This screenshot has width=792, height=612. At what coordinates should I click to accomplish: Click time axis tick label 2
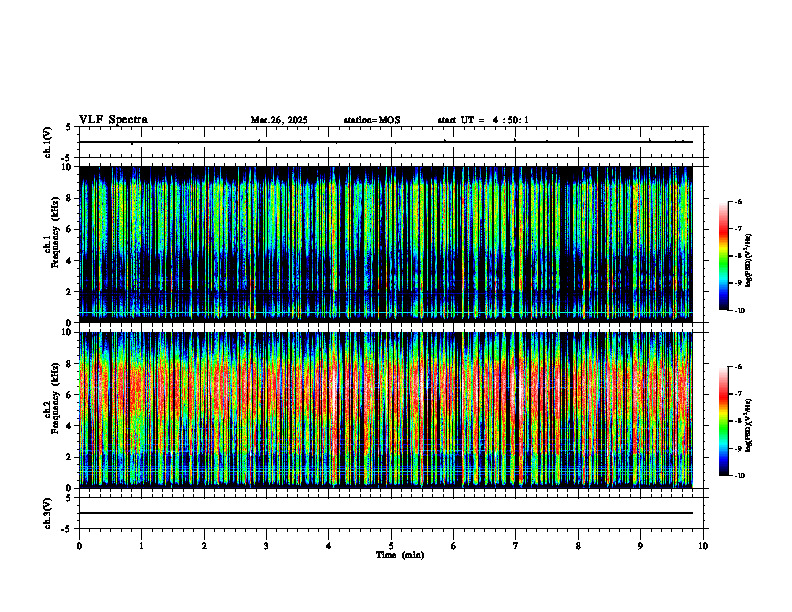coord(204,546)
